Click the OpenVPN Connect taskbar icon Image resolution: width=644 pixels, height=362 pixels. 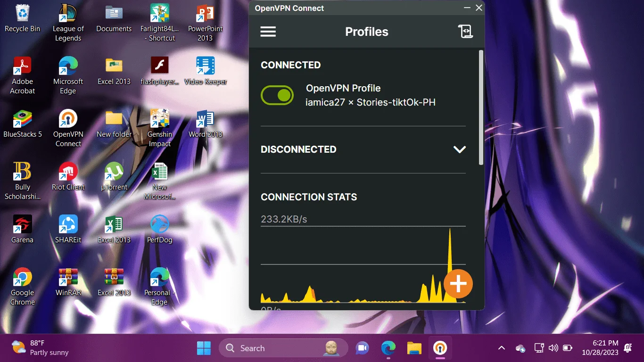point(440,348)
